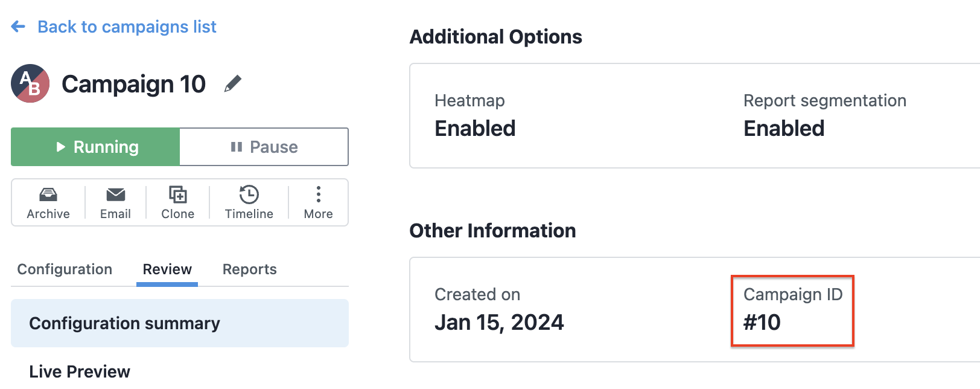Switch to the Configuration tab
This screenshot has height=389, width=980.
(65, 269)
